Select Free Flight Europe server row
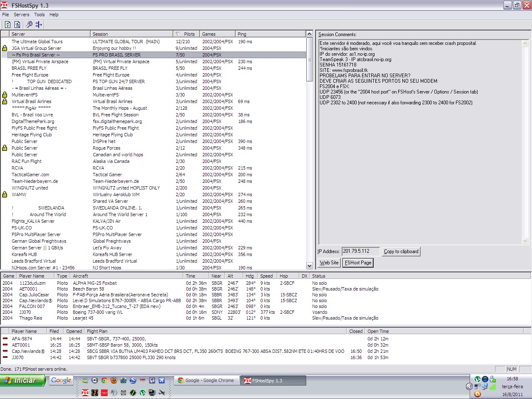Screen dimensions: 532x399 coord(153,75)
